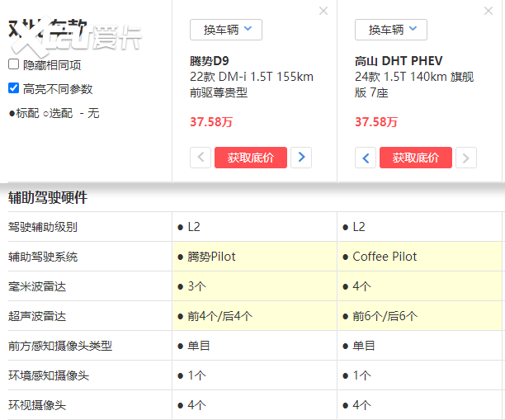Remove 腾势D9 column with X icon
The height and width of the screenshot is (420, 505).
pyautogui.click(x=323, y=11)
